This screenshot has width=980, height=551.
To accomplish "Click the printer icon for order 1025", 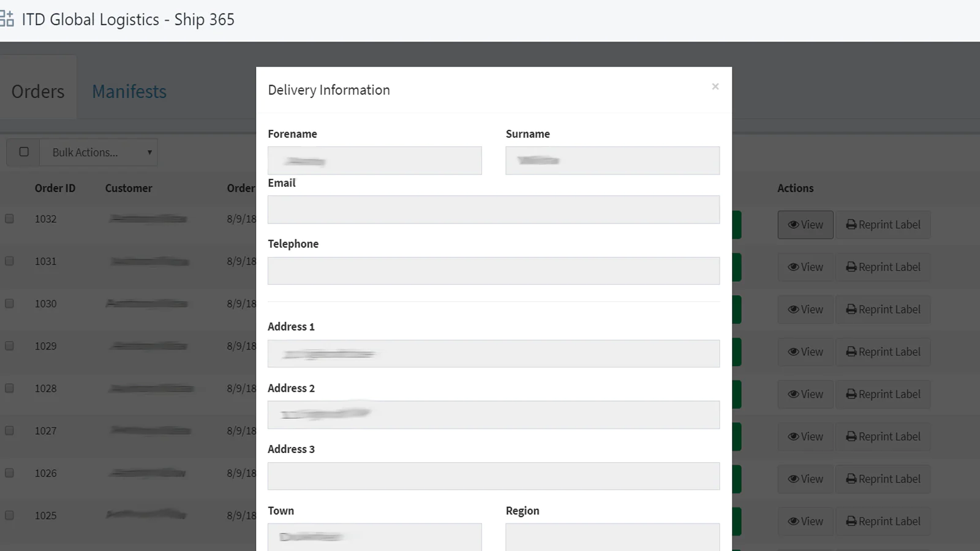I will pos(851,522).
